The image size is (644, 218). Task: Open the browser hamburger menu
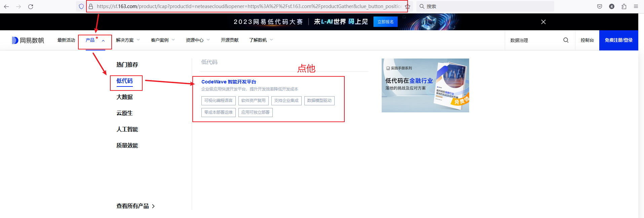tap(636, 6)
